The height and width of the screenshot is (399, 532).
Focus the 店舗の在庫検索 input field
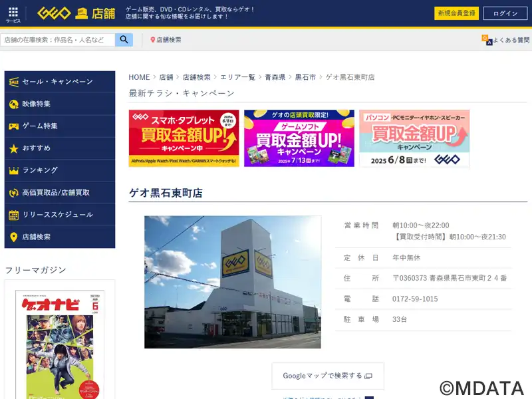58,40
